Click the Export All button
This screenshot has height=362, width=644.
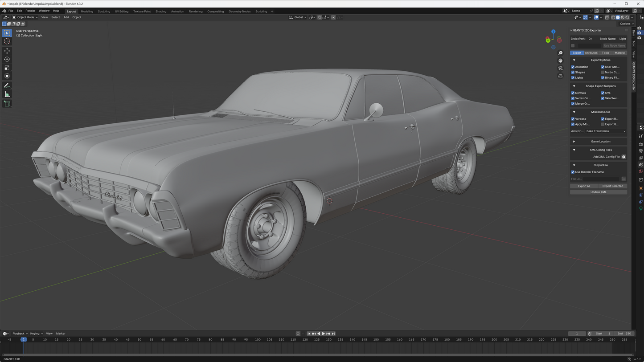(x=584, y=186)
